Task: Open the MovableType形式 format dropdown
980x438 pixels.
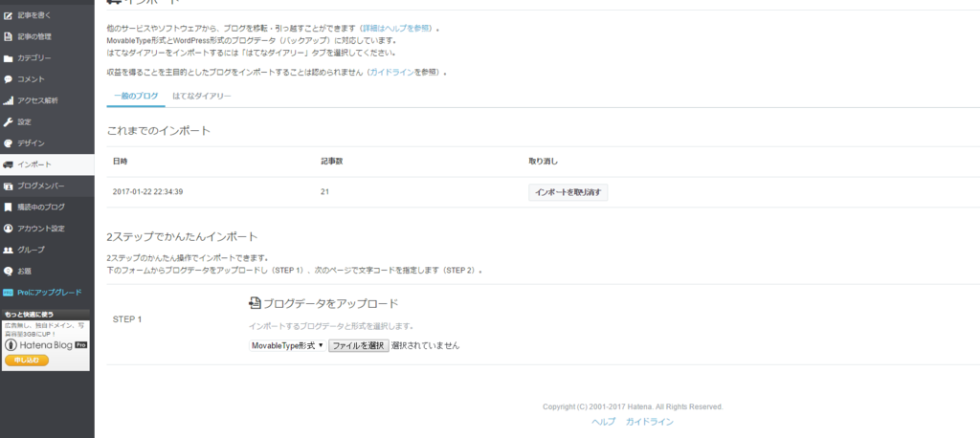Action: tap(287, 345)
